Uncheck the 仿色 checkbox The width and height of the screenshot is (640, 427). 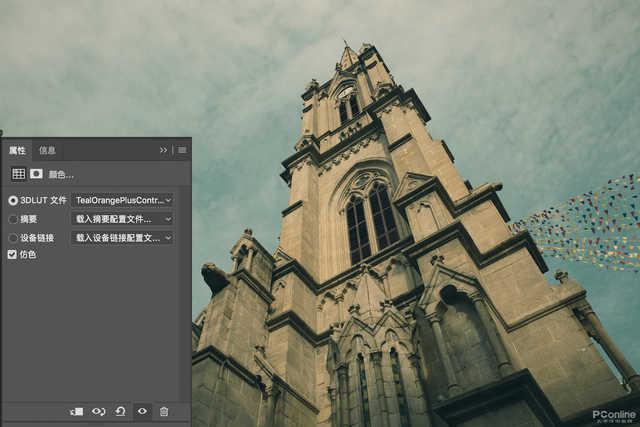(x=13, y=255)
